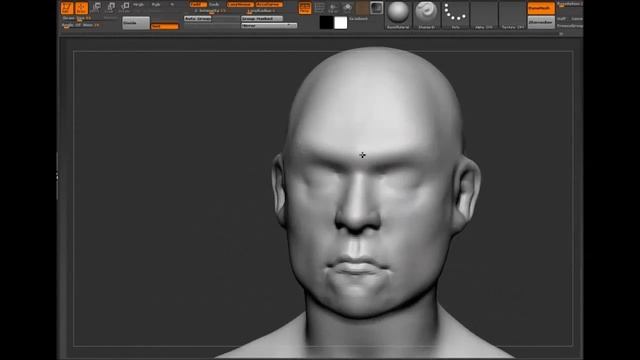Click the orange Edit mode button

(67, 8)
